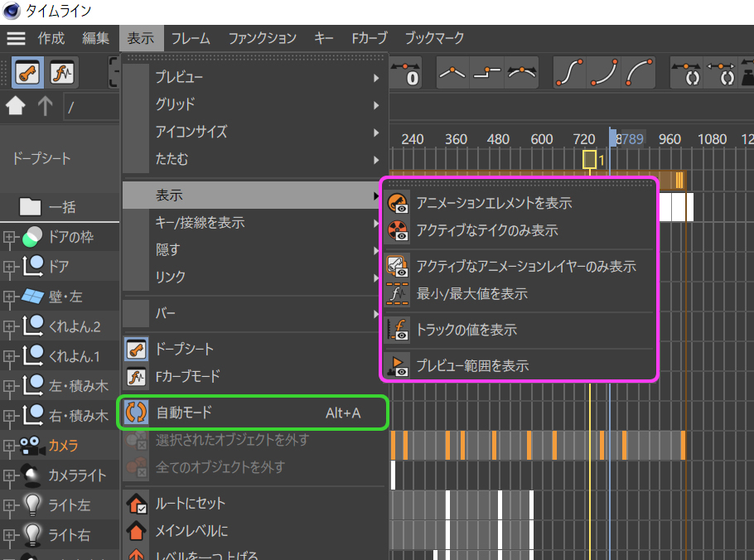
Task: Choose ルートにセット with house icon
Action: (x=190, y=503)
